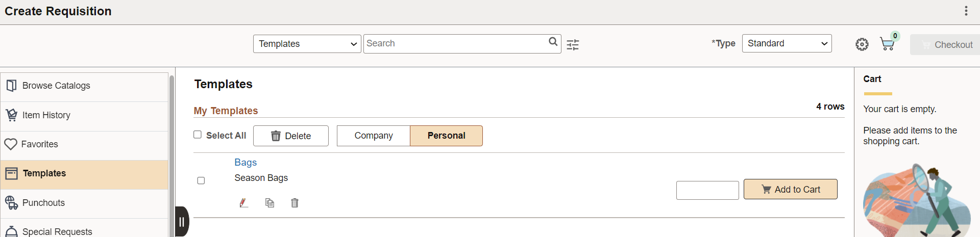Open the Bags template link
The image size is (980, 237).
(246, 162)
